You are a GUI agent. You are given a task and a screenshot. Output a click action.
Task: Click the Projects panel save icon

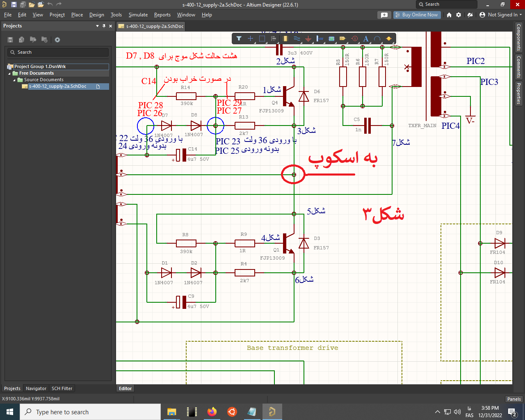[10, 40]
